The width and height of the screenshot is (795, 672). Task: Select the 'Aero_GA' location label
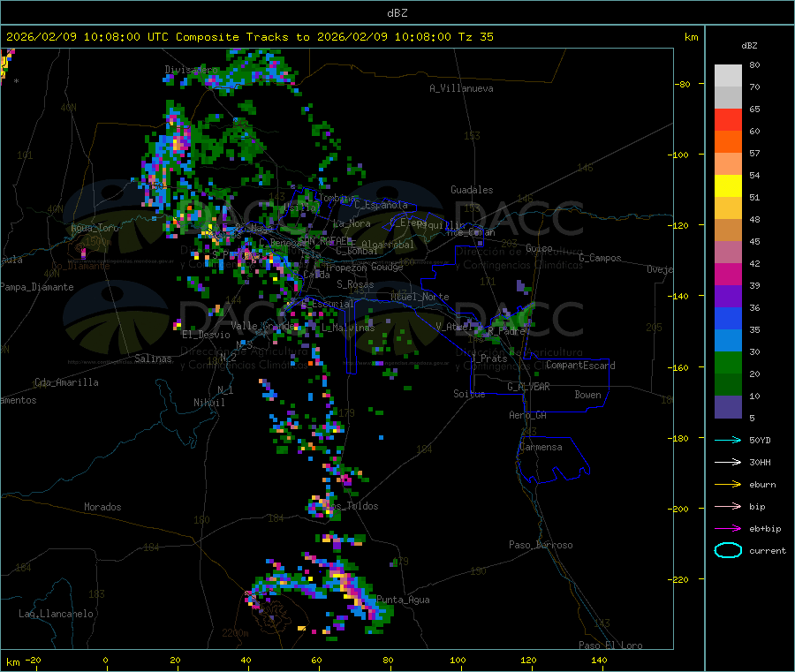point(527,415)
